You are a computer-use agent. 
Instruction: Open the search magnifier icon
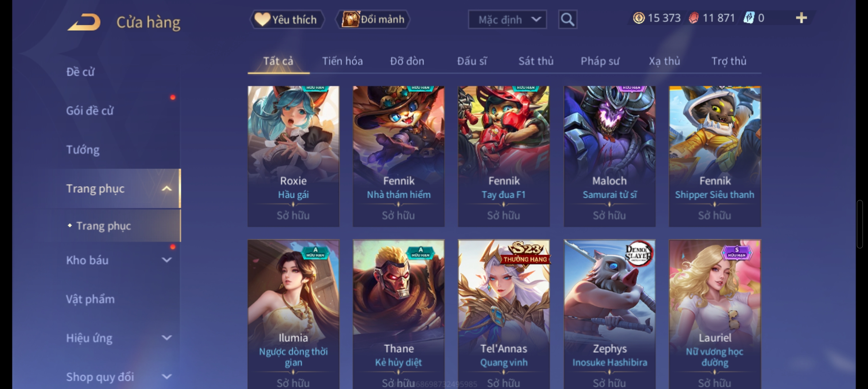coord(567,19)
